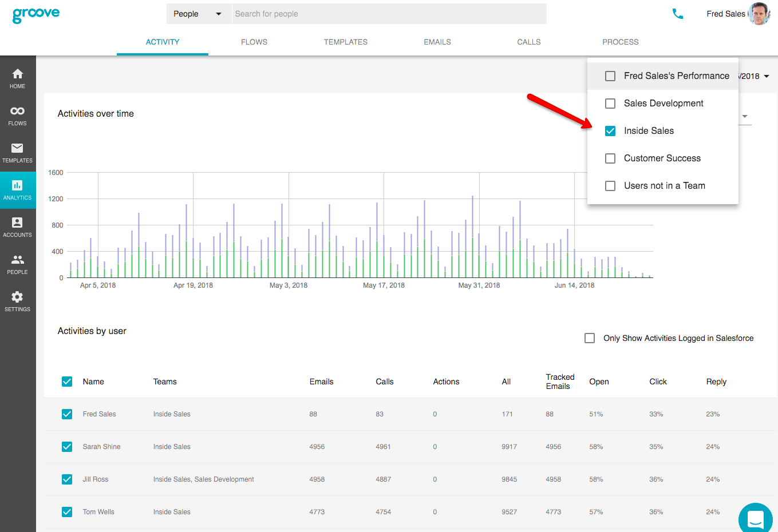The width and height of the screenshot is (778, 532).
Task: Uncheck the Sarah Shine row
Action: [x=67, y=447]
